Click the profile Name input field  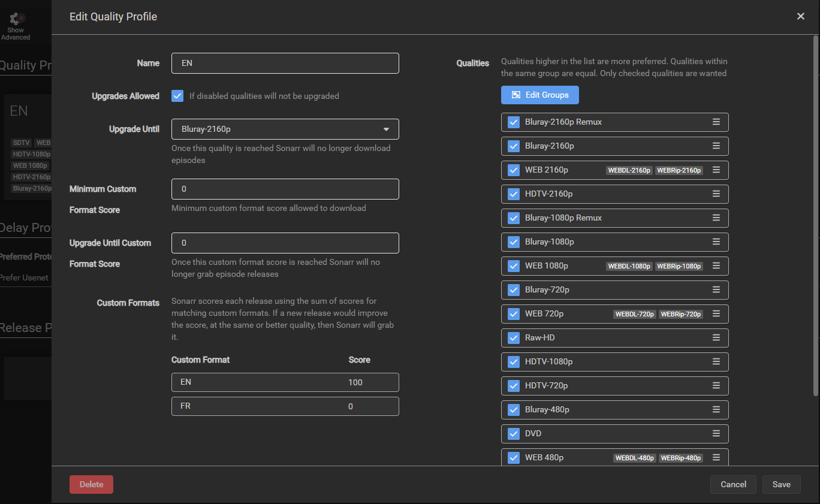pyautogui.click(x=285, y=63)
